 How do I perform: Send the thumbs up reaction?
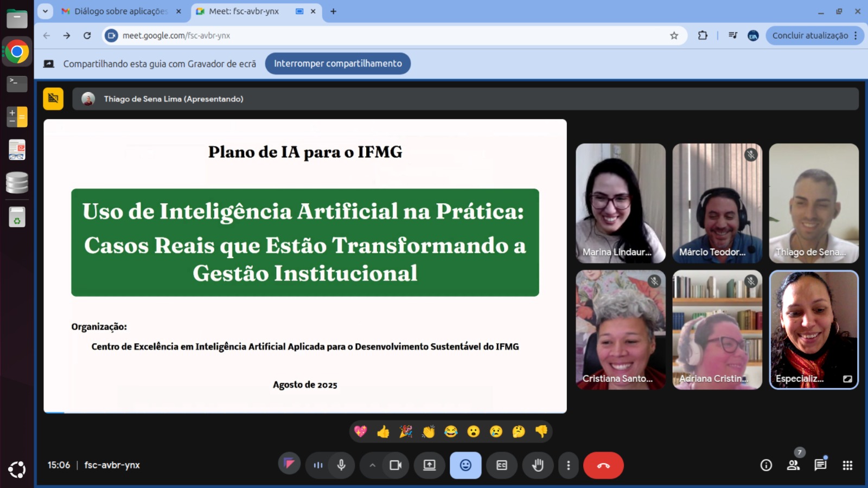click(384, 431)
